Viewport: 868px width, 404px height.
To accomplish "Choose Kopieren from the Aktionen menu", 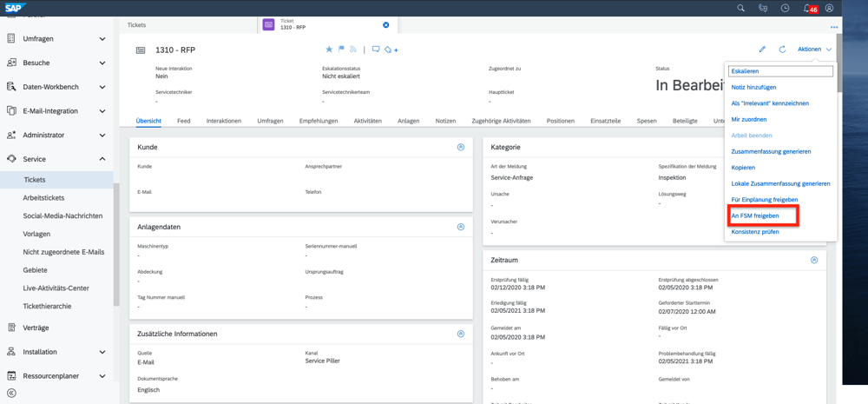I will tap(744, 168).
